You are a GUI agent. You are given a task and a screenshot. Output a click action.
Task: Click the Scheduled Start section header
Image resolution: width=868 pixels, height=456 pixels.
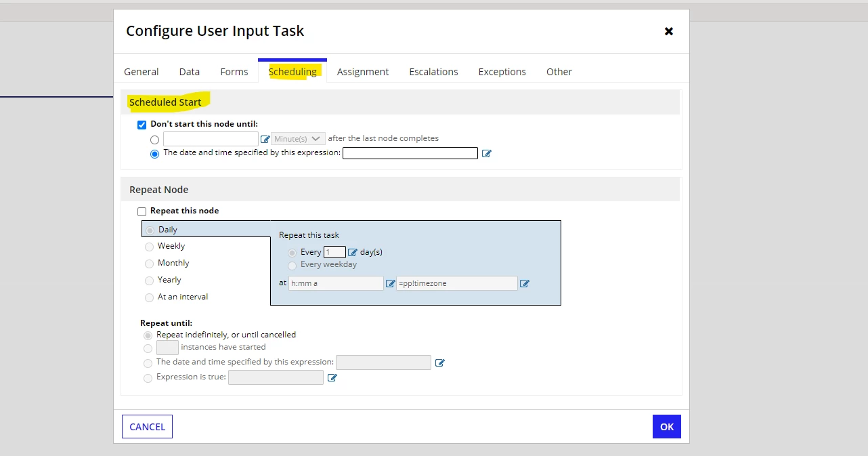point(165,102)
